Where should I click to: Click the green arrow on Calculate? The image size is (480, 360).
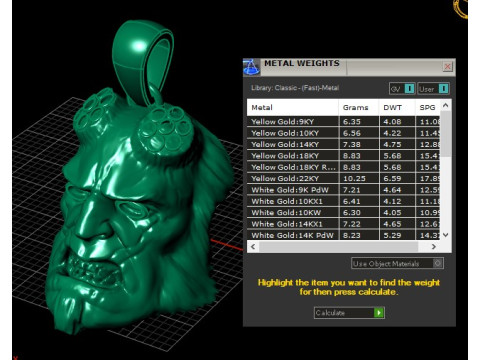point(379,313)
